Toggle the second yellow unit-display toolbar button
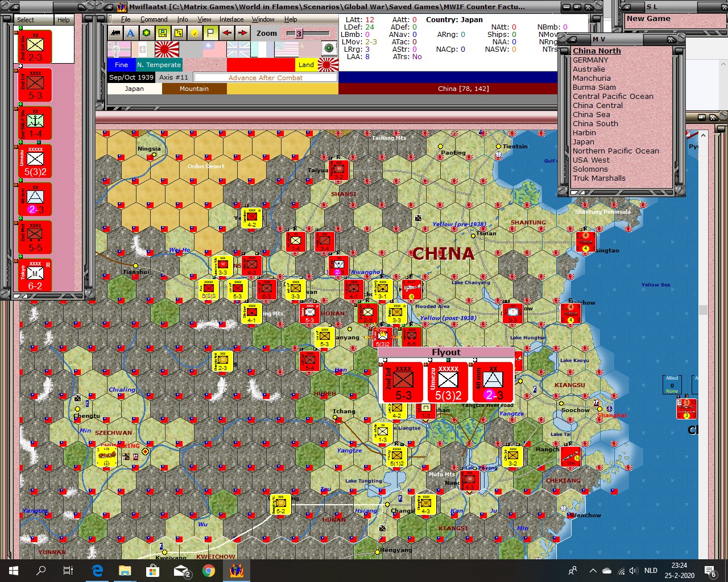728x582 pixels. click(x=179, y=33)
